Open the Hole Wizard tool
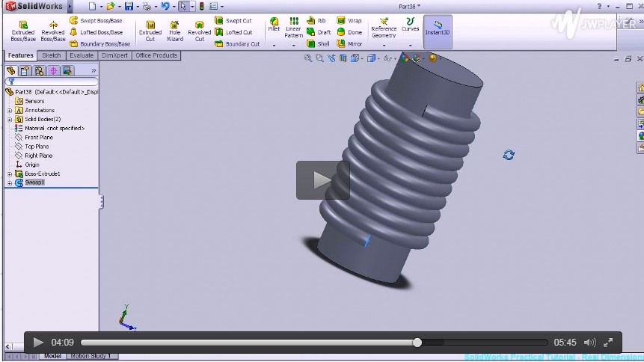Screen dimensions: 644x362 click(x=174, y=29)
